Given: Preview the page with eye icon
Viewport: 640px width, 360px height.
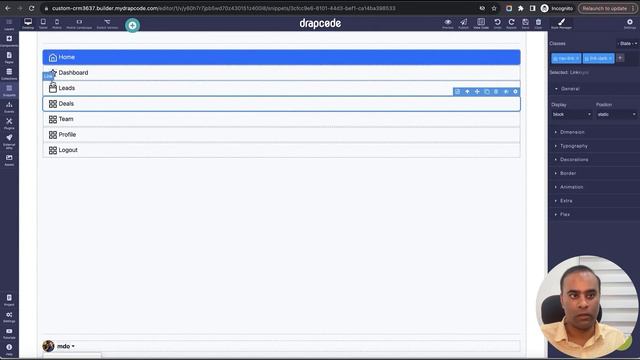Looking at the screenshot, I should [x=448, y=24].
